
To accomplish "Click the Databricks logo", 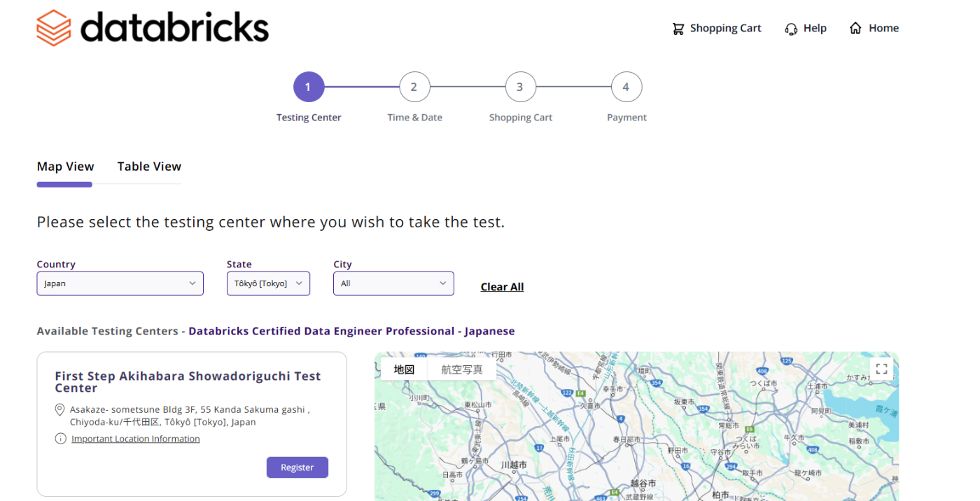I will (x=153, y=28).
